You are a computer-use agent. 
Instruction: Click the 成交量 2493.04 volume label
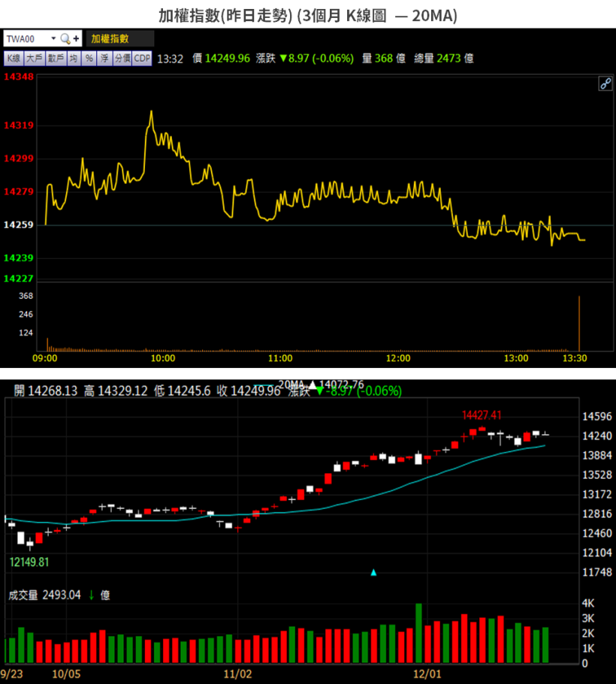pos(44,595)
